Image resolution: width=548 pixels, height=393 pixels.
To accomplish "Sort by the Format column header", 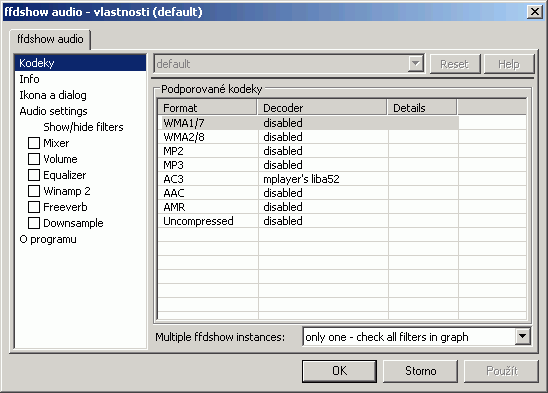I will [x=208, y=108].
